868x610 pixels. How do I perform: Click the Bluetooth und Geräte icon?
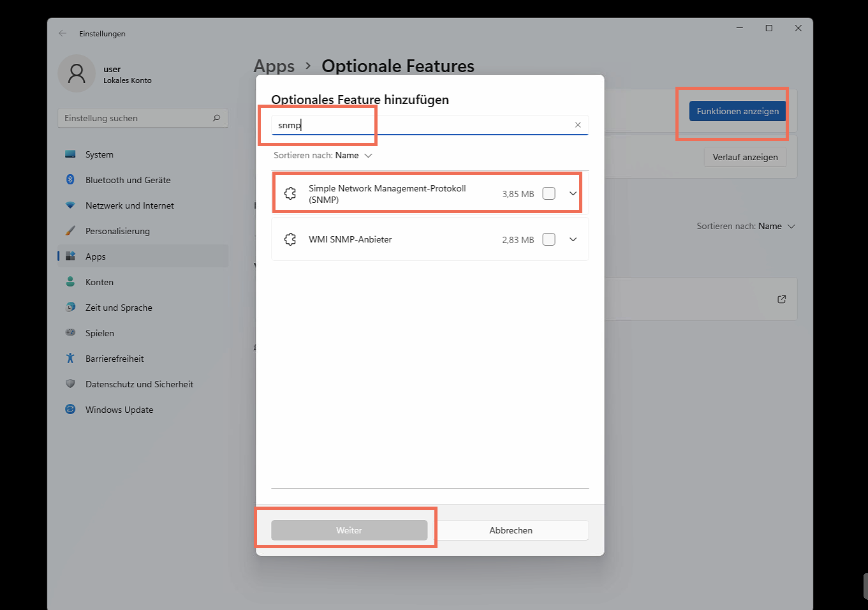[71, 180]
